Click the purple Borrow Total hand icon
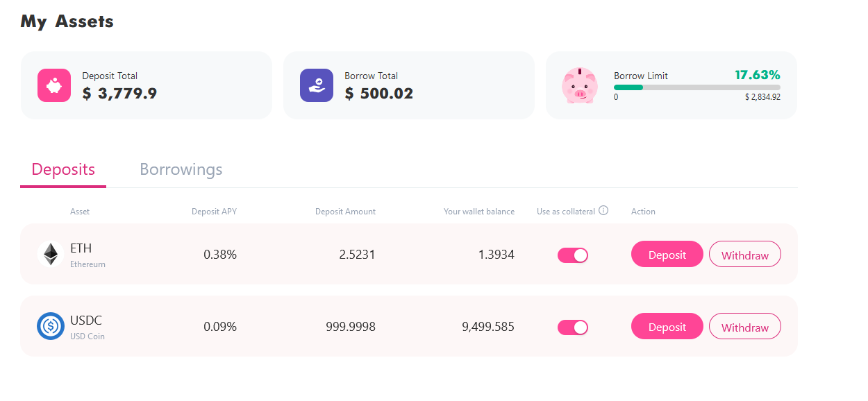 pos(317,85)
